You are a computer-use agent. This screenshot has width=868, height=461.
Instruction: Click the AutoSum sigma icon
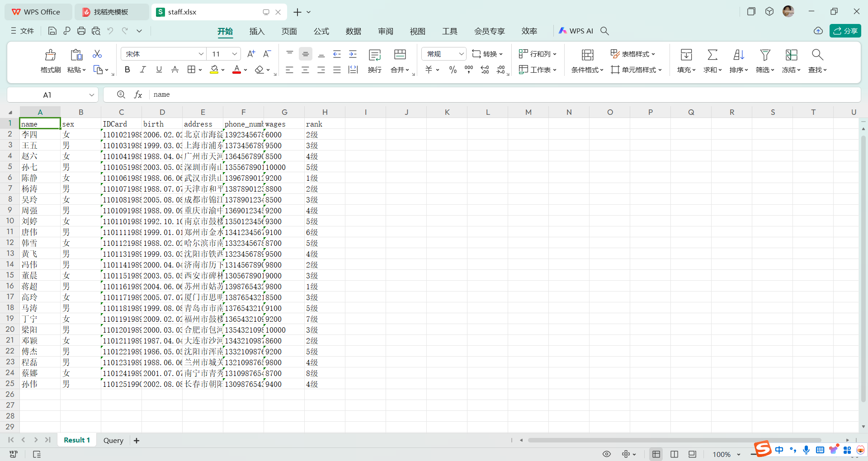pos(712,55)
